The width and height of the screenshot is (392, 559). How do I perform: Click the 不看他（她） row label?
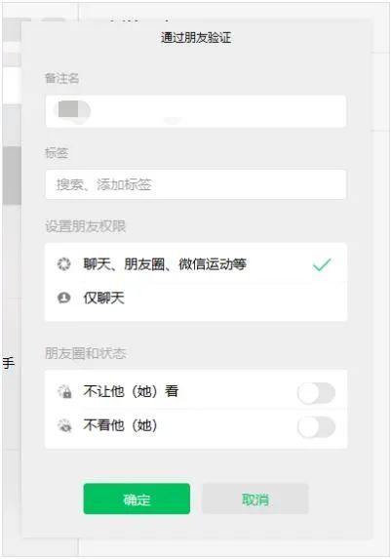[x=121, y=425]
